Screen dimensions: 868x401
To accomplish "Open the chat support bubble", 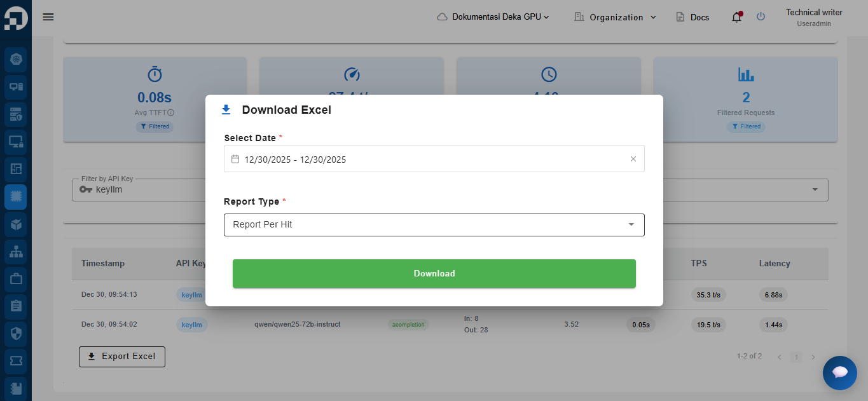I will 839,372.
